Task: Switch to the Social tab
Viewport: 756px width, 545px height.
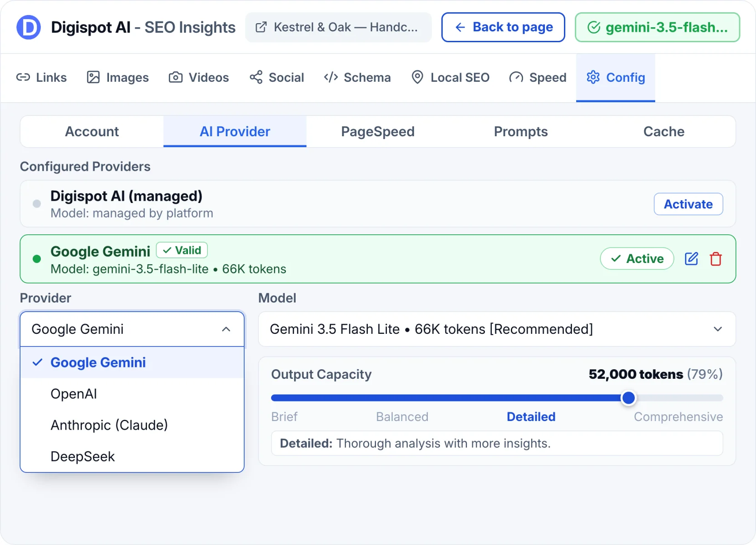Action: [x=277, y=78]
